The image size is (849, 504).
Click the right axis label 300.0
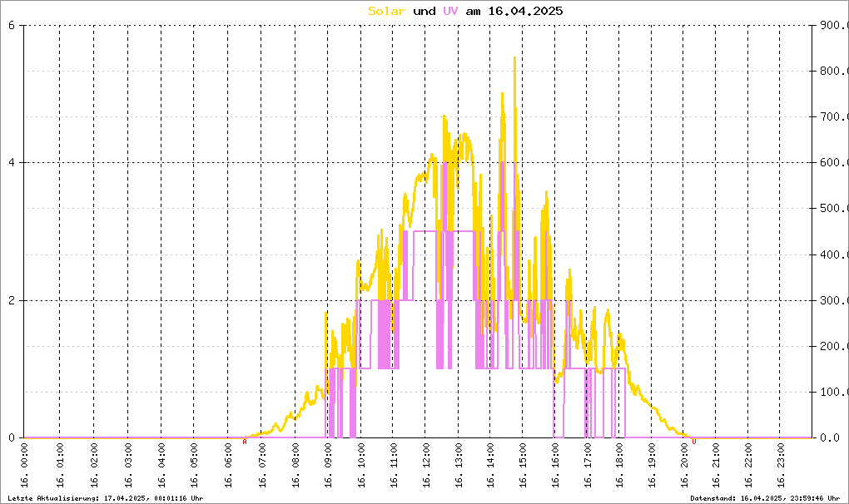click(x=832, y=300)
